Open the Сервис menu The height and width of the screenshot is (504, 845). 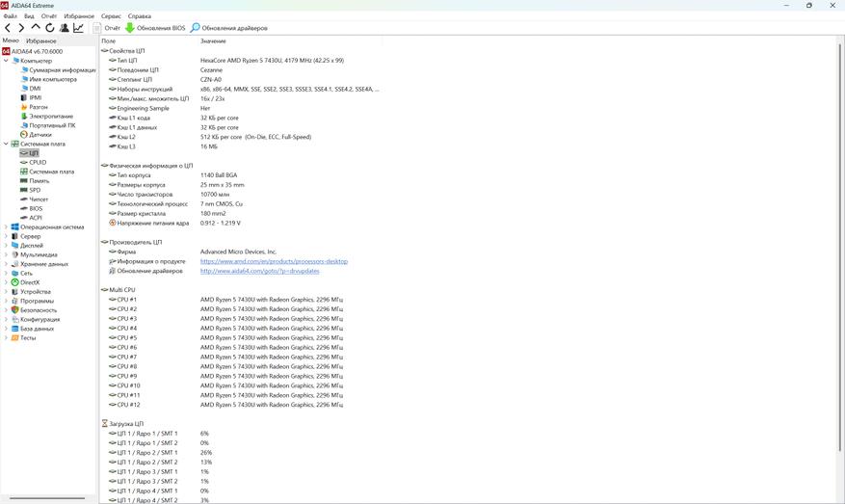[x=111, y=16]
